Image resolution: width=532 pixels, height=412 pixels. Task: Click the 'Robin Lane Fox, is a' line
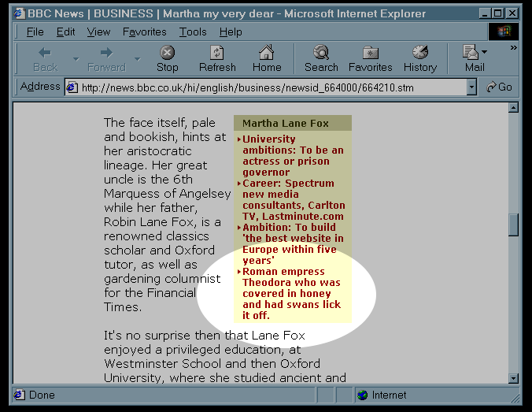(x=163, y=222)
